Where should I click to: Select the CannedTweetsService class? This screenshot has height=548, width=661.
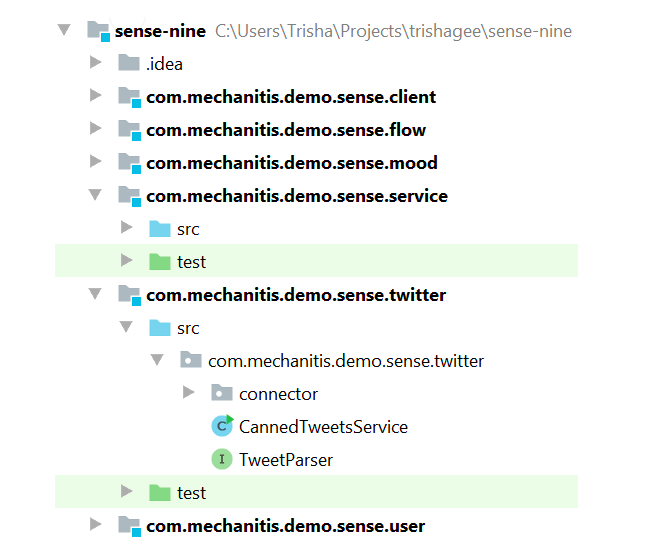[323, 427]
